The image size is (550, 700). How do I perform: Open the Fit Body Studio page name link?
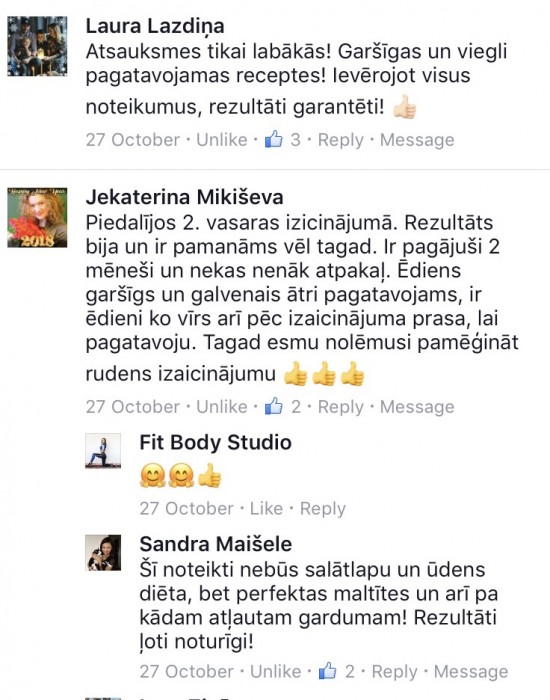216,442
